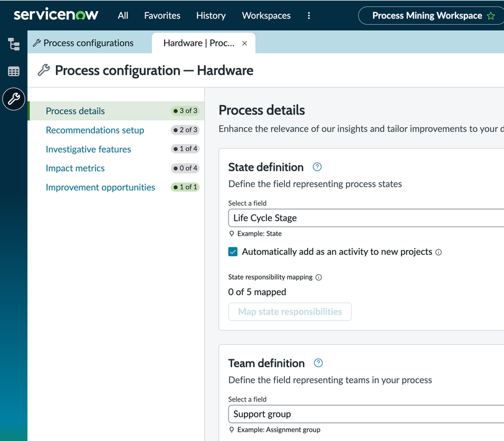Screen dimensions: 504x441
Task: Open State definition help question icon
Action: (317, 167)
